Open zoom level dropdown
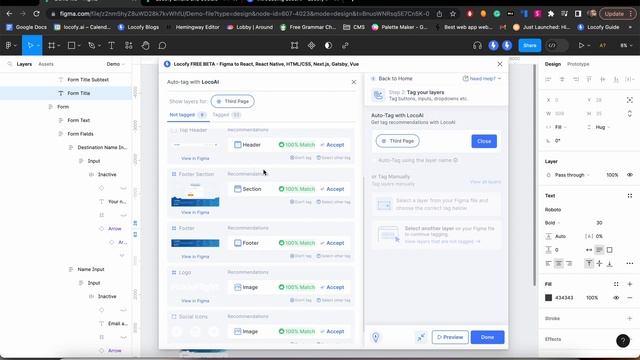This screenshot has height=360, width=640. pos(626,46)
